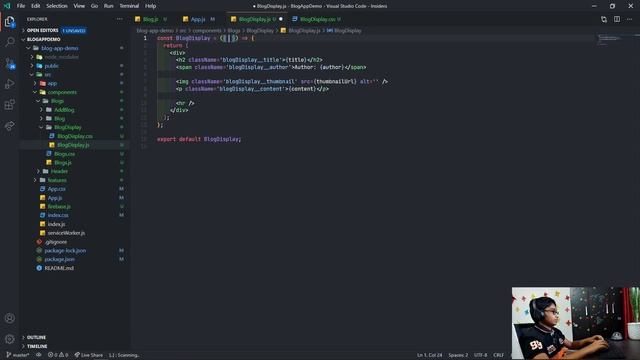The image size is (640, 360).
Task: Open package.json in the file tree
Action: point(59,260)
